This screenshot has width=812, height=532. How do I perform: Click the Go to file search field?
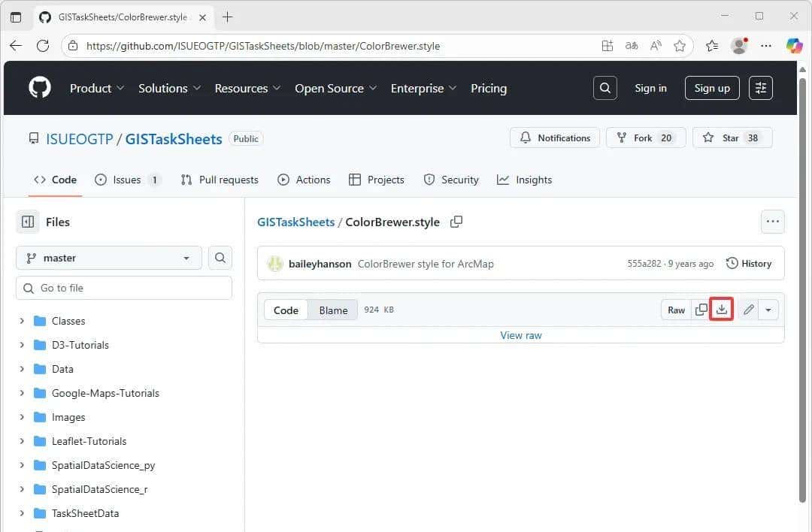click(x=124, y=288)
